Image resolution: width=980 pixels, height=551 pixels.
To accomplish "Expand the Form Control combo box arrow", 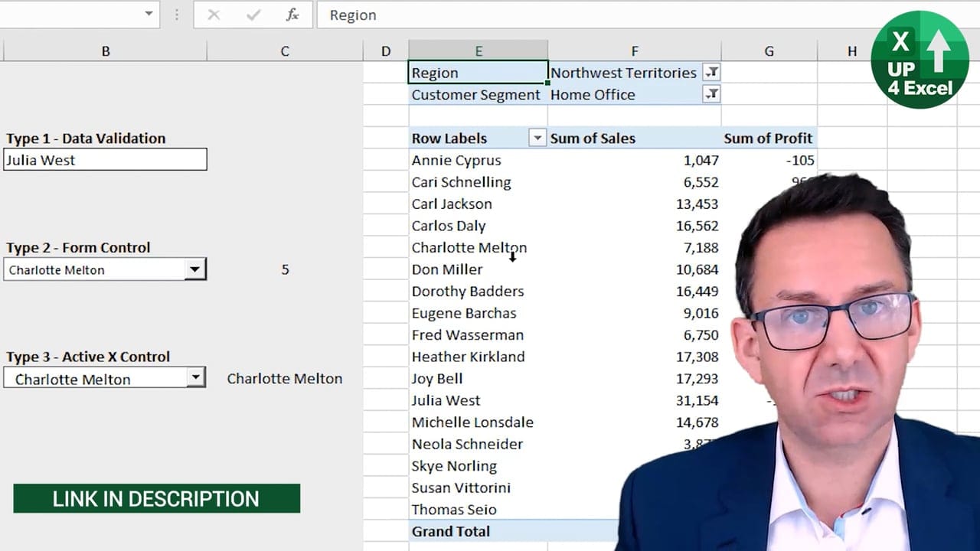I will point(195,269).
